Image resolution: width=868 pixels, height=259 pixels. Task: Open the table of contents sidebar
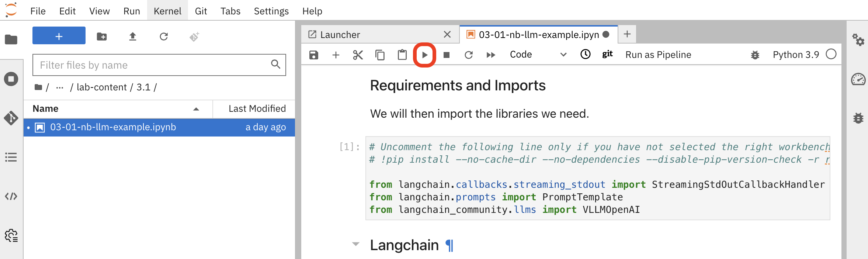[x=11, y=157]
